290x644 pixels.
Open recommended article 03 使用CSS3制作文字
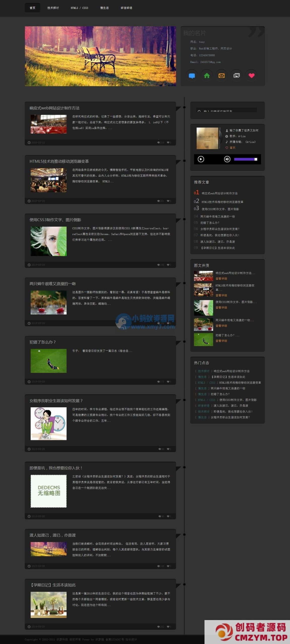(220, 209)
